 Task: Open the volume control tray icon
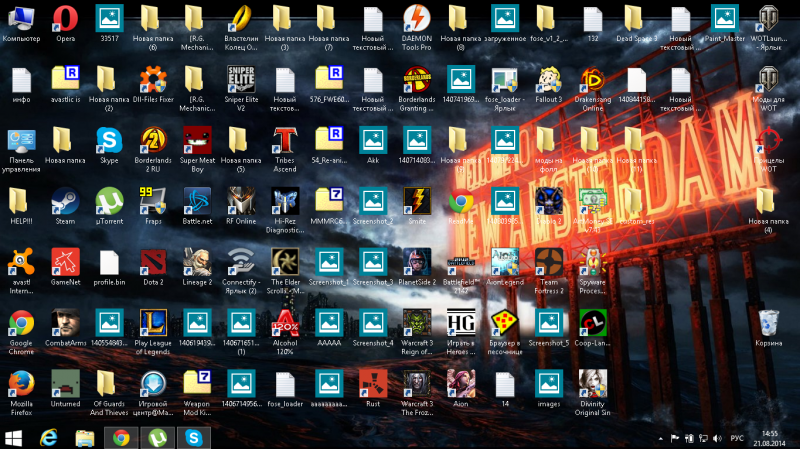click(x=717, y=438)
